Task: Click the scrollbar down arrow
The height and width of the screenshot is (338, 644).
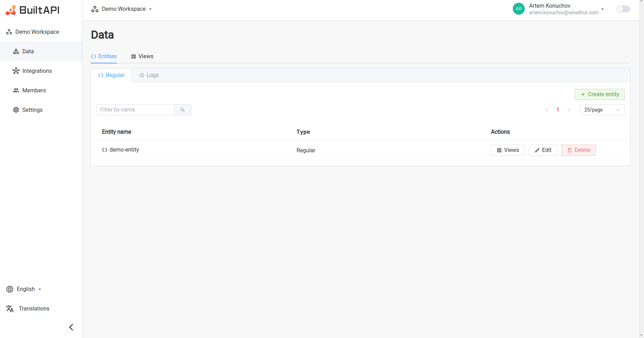Action: pos(641,335)
